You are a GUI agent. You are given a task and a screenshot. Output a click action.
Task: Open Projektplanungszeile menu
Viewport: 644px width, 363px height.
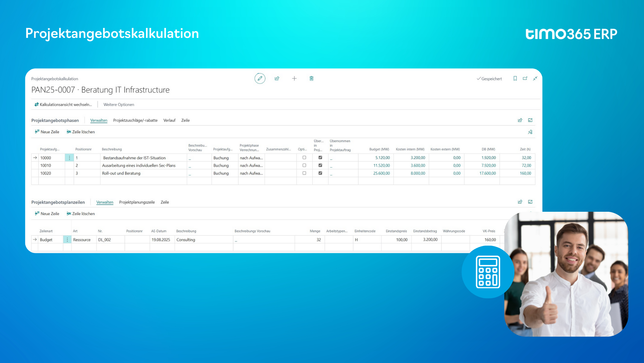[137, 202]
